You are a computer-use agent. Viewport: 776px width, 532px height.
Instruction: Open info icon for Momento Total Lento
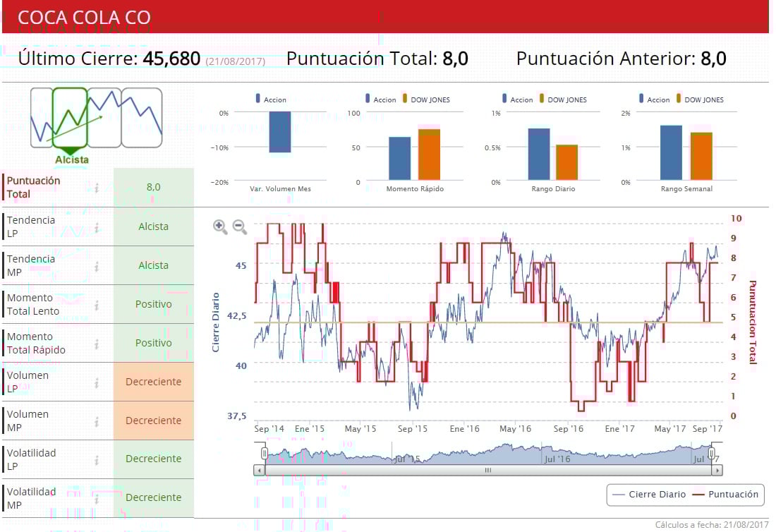[x=97, y=305]
